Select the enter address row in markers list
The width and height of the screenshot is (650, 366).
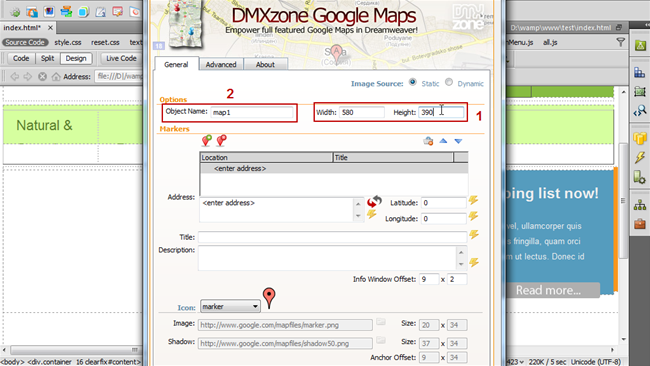[x=334, y=168]
